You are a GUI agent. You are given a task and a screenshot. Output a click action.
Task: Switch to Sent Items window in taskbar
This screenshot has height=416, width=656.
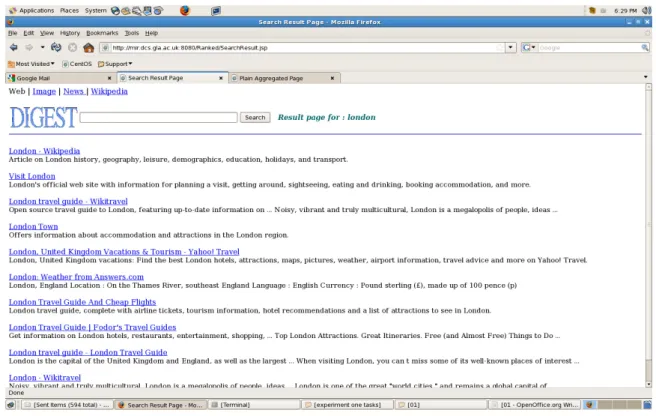pos(67,405)
